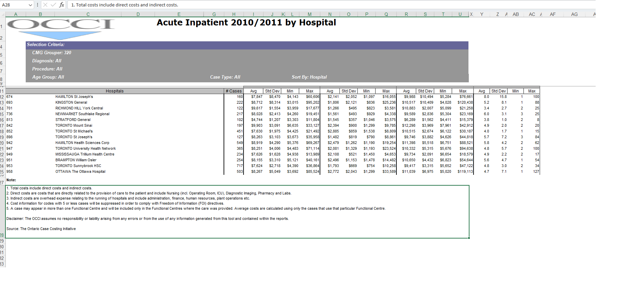Click the 'Procedure: All' cell

47,69
